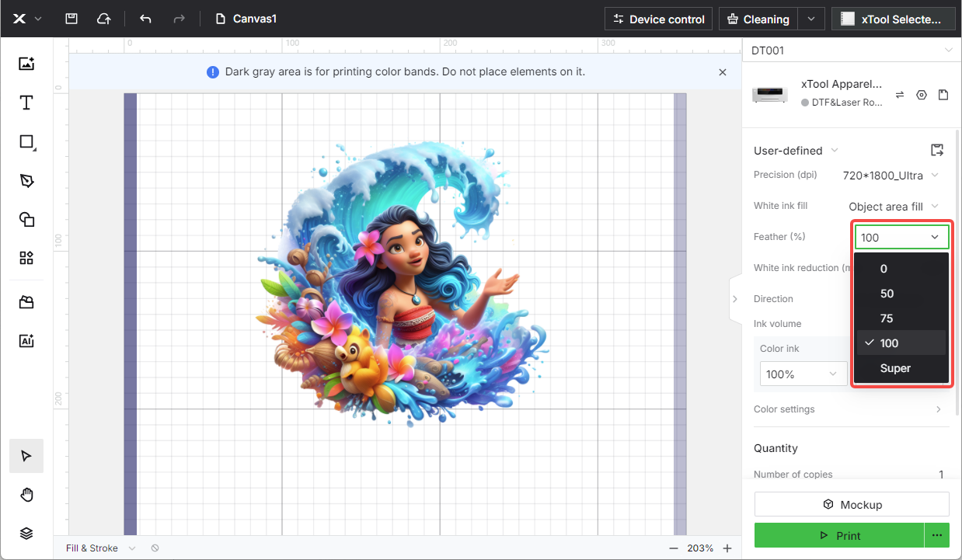
Task: Select the Text tool in left sidebar
Action: (x=26, y=103)
